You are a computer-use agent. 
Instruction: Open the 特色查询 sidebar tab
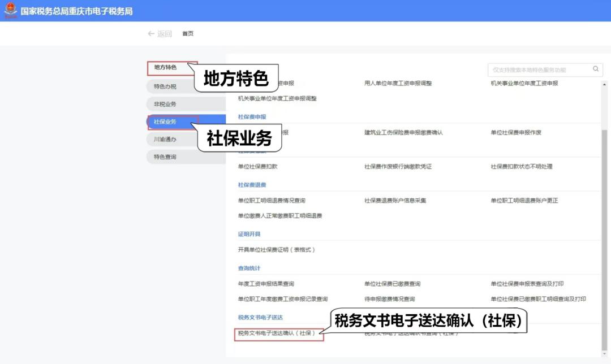(166, 157)
